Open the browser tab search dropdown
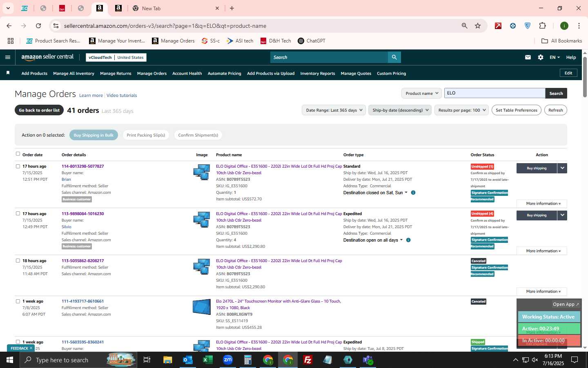588x368 pixels. click(x=8, y=8)
